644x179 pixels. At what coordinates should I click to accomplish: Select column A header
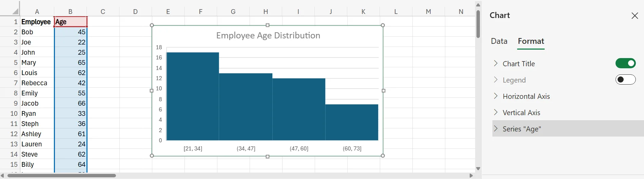[x=37, y=12]
